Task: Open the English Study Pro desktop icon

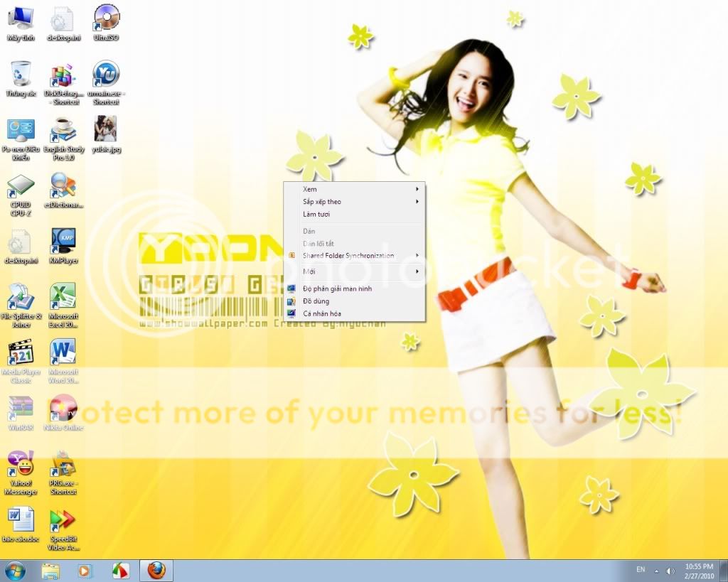Action: (63, 131)
